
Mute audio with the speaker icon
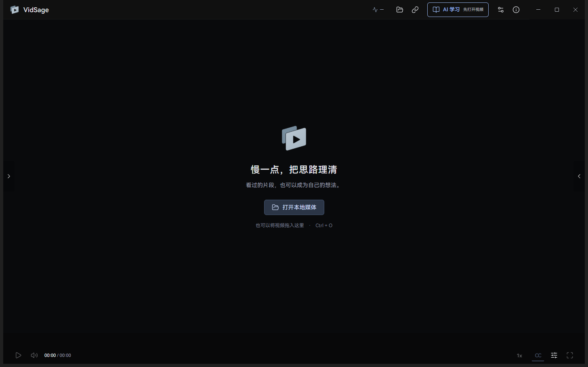pyautogui.click(x=34, y=355)
